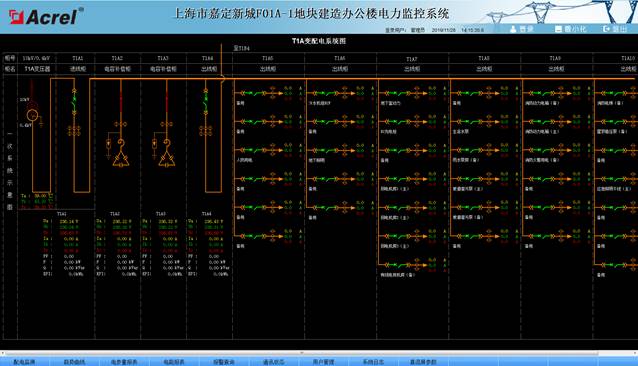Toggle first feeder breaker in T1A5 cabinet

coord(254,94)
